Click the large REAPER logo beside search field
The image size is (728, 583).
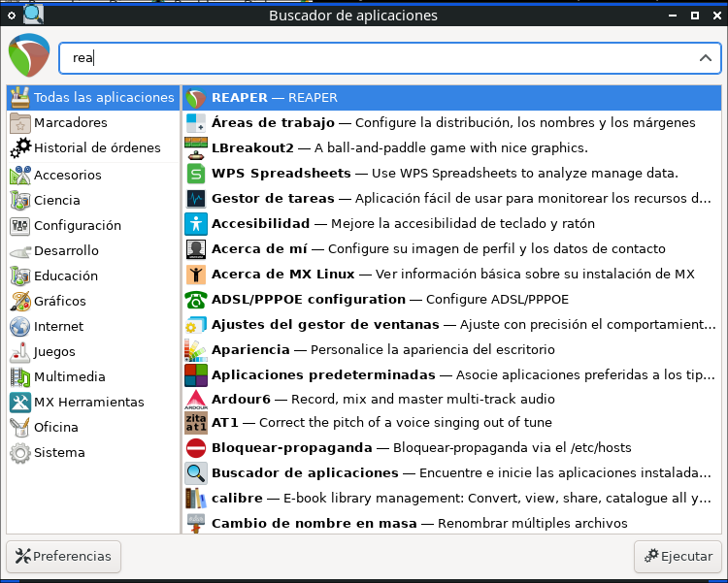coord(29,55)
